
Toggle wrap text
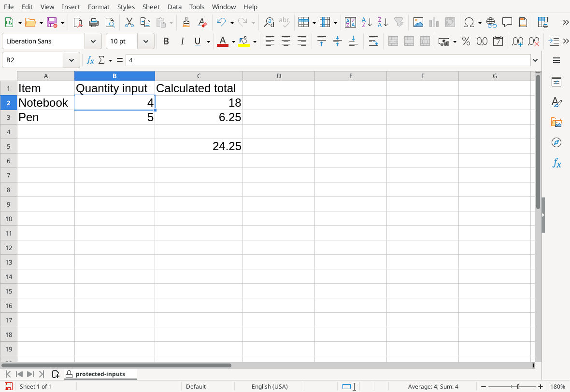(x=373, y=42)
